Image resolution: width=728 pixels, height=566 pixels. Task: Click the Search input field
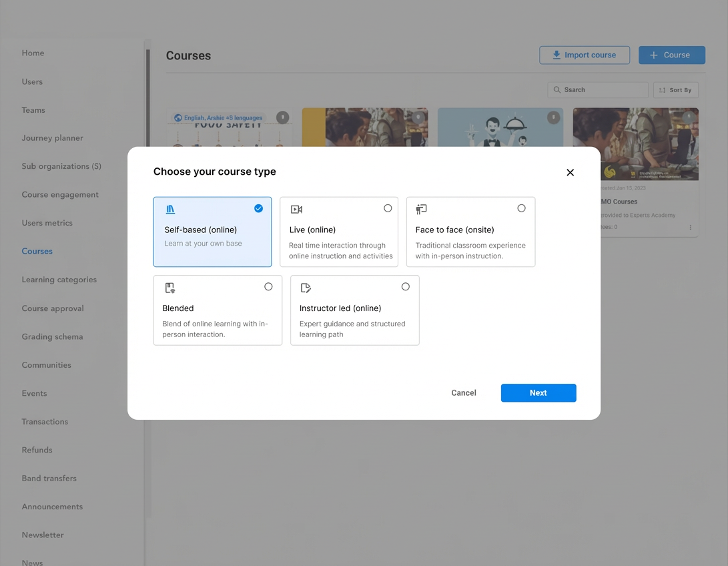pyautogui.click(x=597, y=90)
